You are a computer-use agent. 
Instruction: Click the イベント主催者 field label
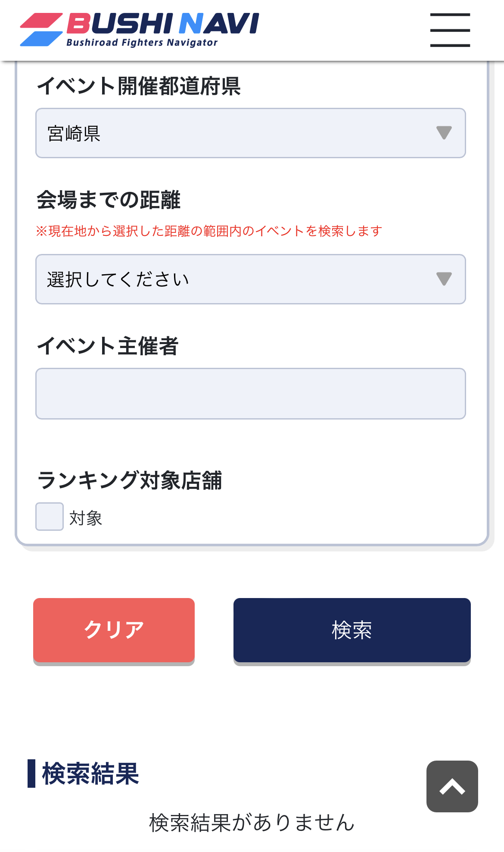[x=108, y=346]
